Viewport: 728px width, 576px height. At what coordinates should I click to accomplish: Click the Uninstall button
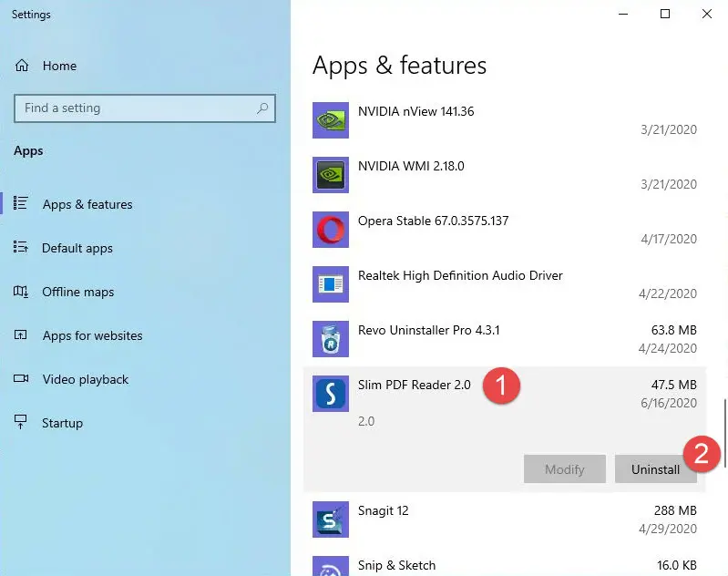click(656, 469)
